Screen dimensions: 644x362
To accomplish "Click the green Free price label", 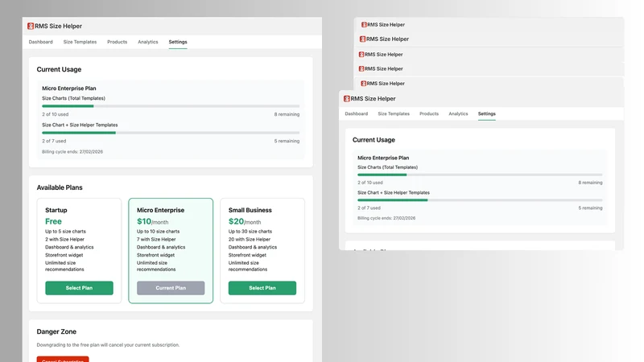I will (53, 222).
